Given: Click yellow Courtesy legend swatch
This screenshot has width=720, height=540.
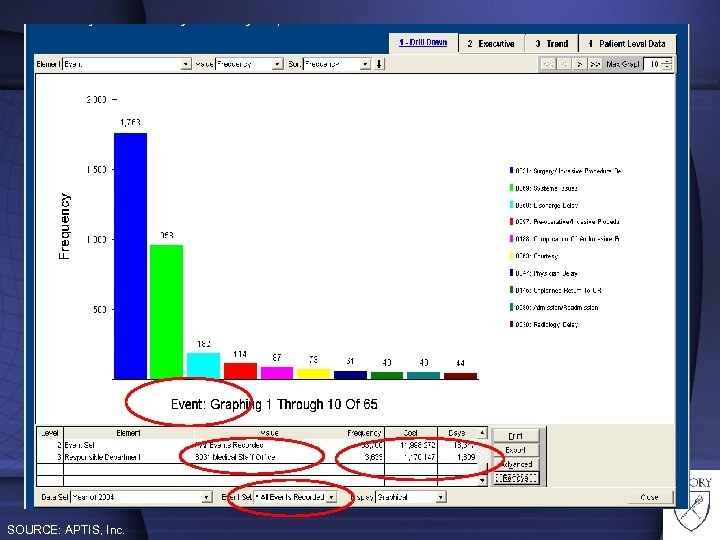Looking at the screenshot, I should [x=511, y=256].
